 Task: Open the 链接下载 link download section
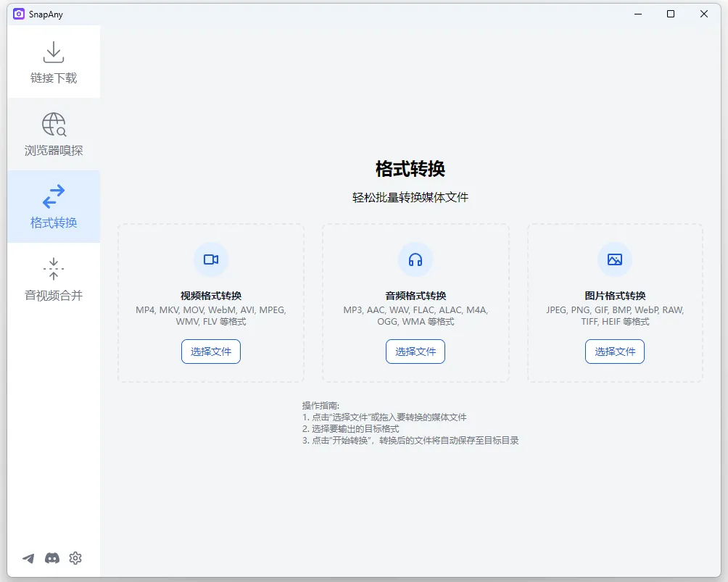click(54, 62)
